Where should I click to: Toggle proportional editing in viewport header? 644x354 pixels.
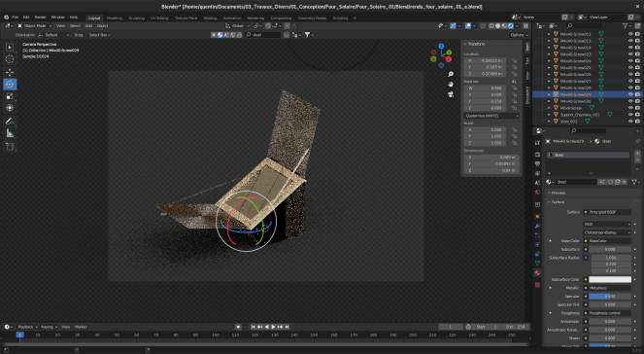click(288, 26)
